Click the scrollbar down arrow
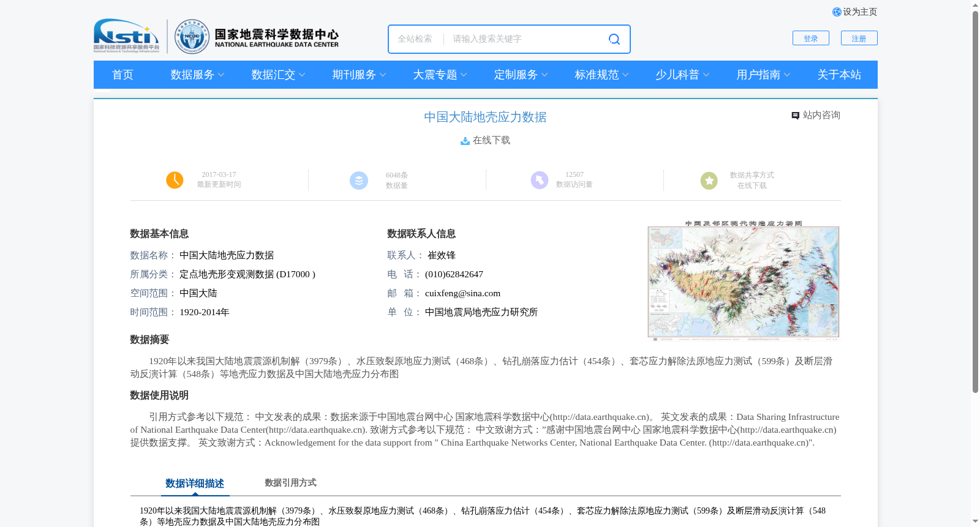The image size is (980, 527). (x=975, y=521)
